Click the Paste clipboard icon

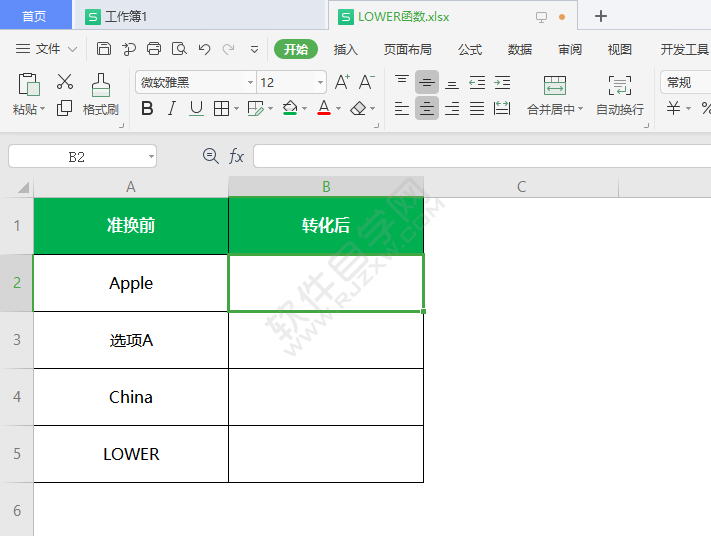[29, 84]
